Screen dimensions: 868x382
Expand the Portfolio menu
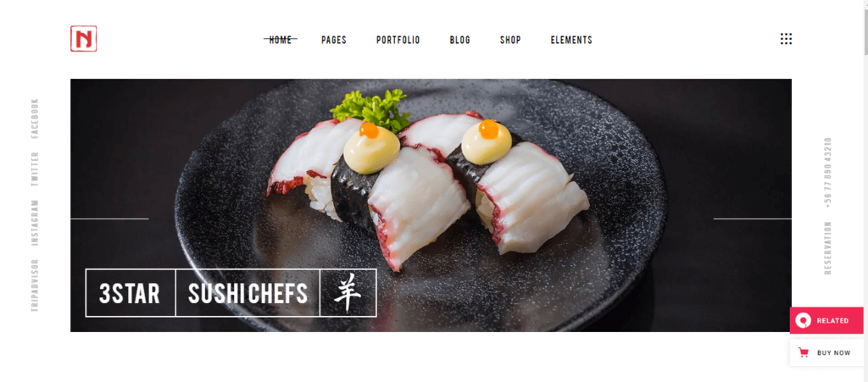click(398, 40)
